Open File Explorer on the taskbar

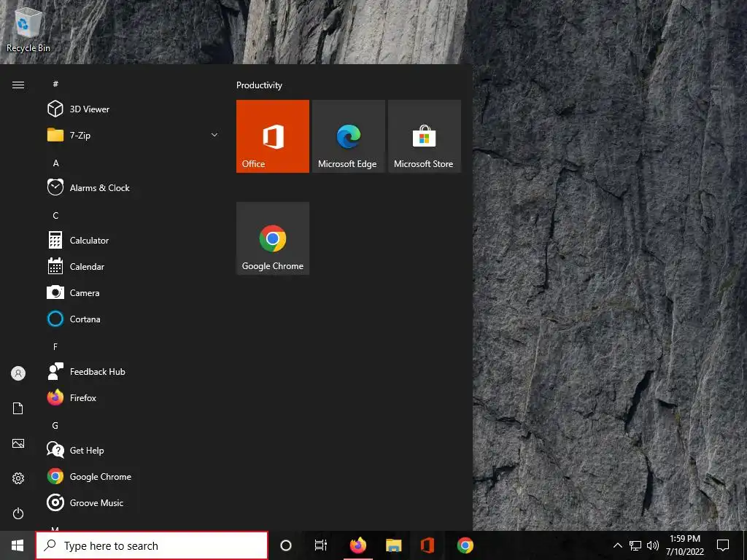tap(393, 545)
